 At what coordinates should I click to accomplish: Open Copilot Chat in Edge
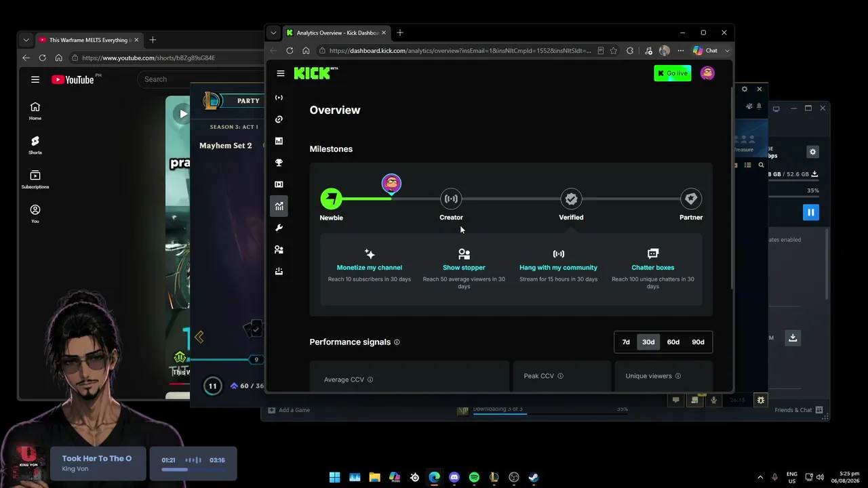(x=705, y=51)
